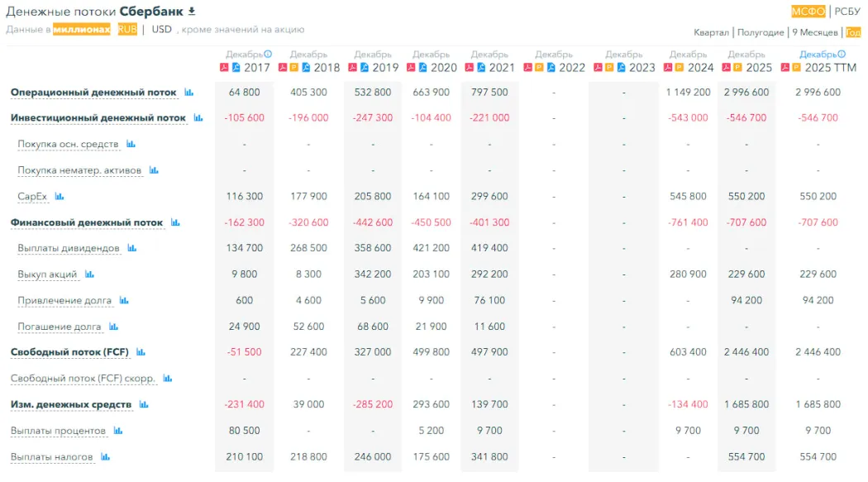Switch to the Квартал period view
Viewport: 868px width, 482px height.
click(x=711, y=32)
